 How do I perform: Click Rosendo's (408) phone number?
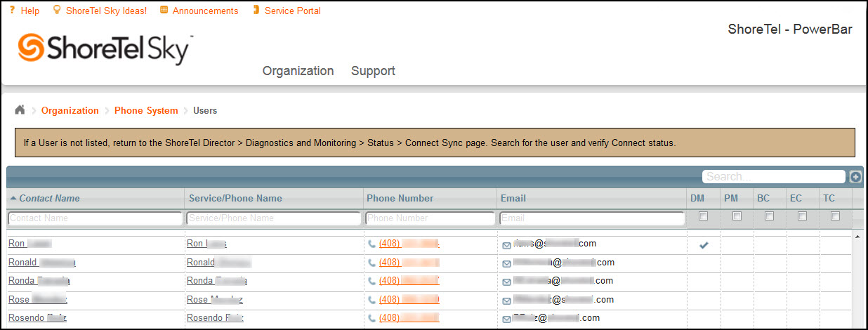(409, 317)
